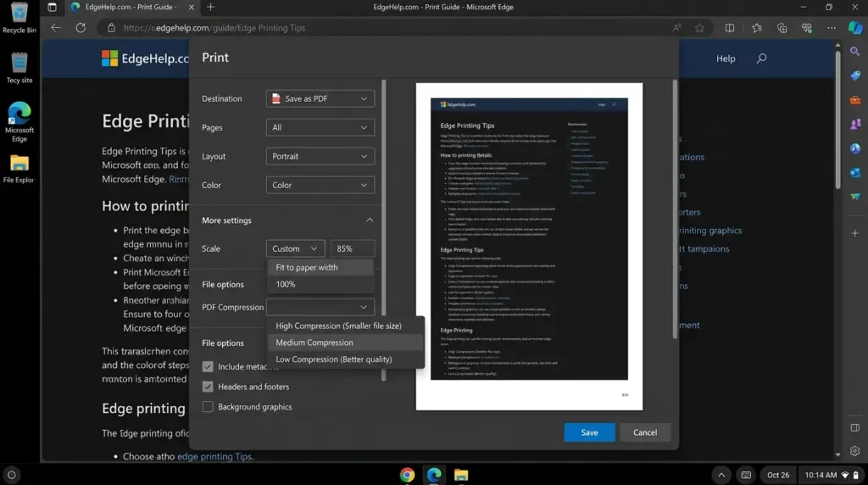Click the sidebar search icon

point(855,52)
